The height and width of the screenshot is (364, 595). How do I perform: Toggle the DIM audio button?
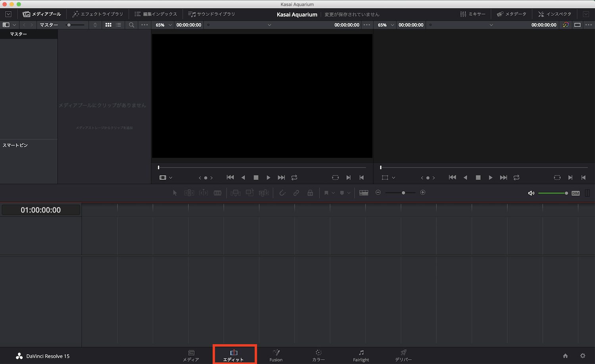pos(576,193)
